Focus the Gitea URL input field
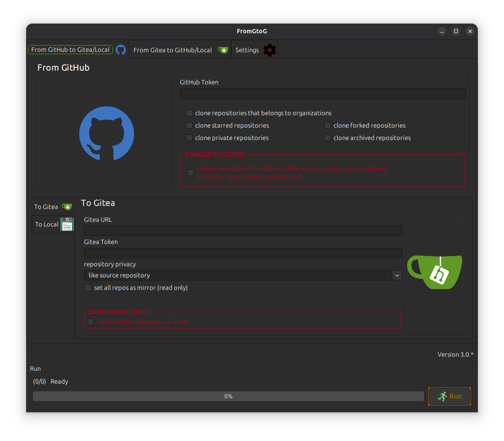This screenshot has height=441, width=504. (243, 231)
